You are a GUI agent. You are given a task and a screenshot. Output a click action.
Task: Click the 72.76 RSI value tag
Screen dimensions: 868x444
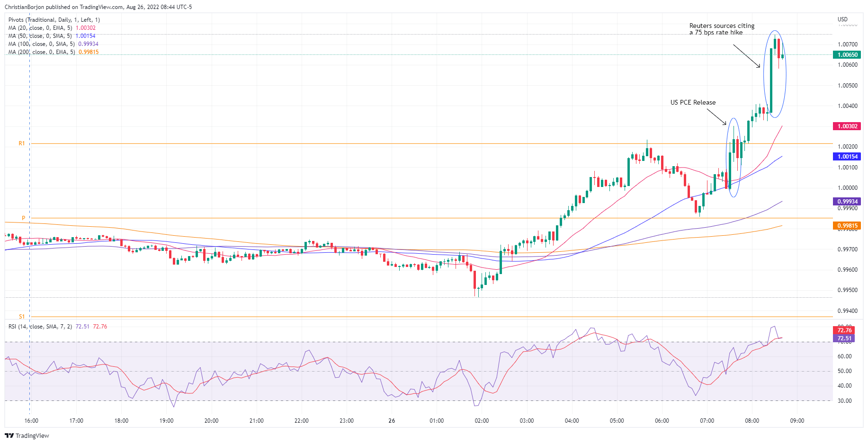pos(844,330)
